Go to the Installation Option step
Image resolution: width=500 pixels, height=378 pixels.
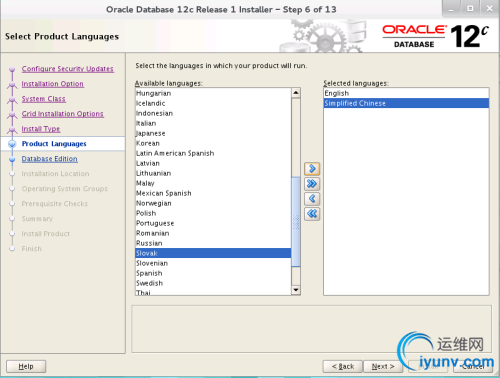pos(53,84)
